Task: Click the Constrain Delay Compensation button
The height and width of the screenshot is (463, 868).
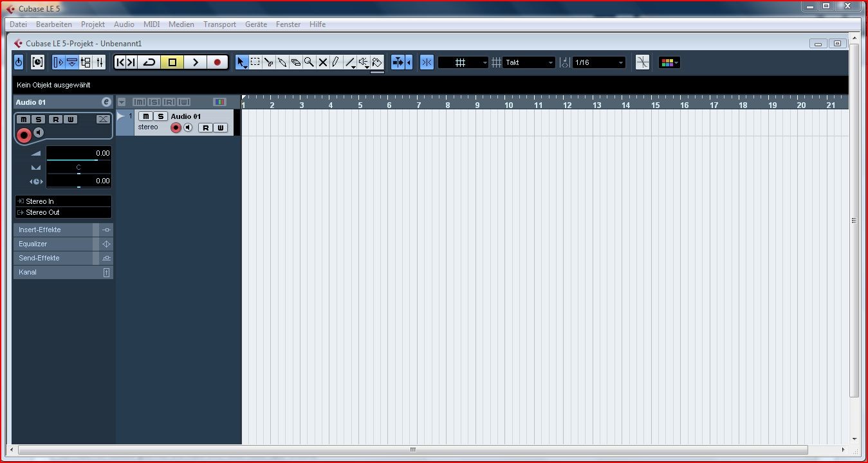Action: coord(38,62)
